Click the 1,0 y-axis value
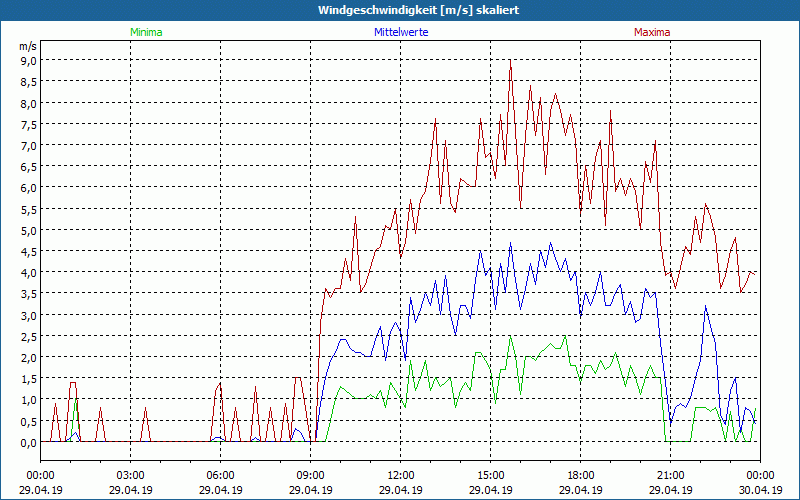800x500 pixels. tap(29, 400)
